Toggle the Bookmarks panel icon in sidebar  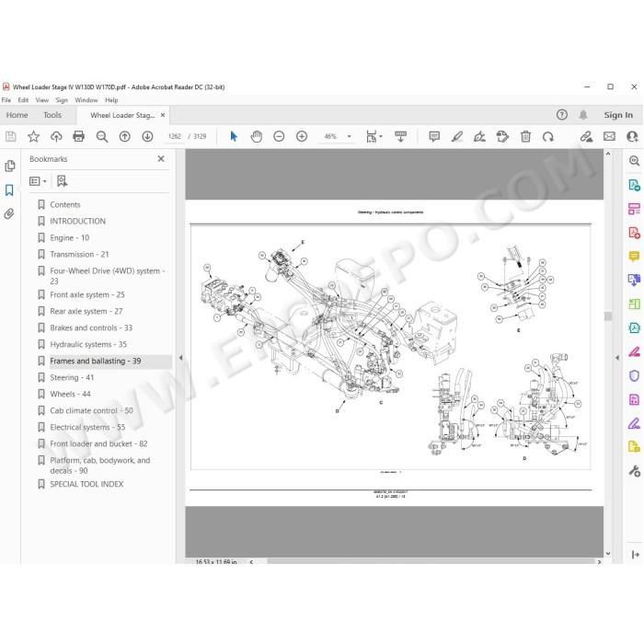tap(9, 190)
